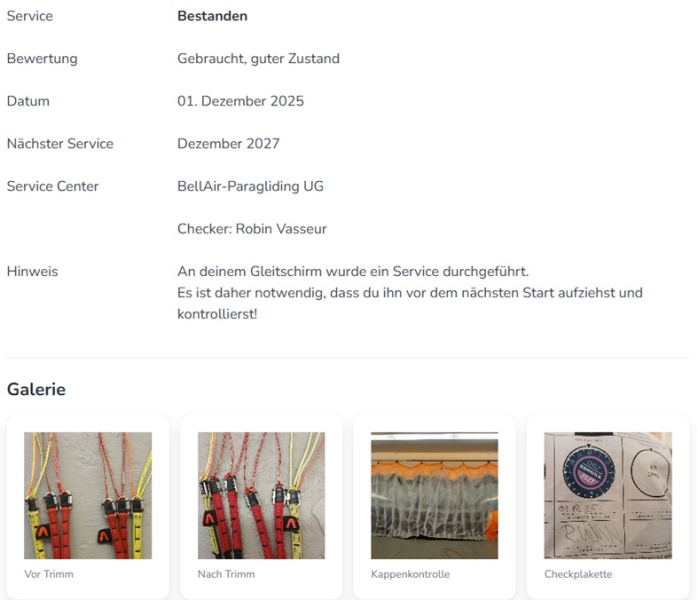This screenshot has height=600, width=698.
Task: Click the Checkplakette caption
Action: 578,574
